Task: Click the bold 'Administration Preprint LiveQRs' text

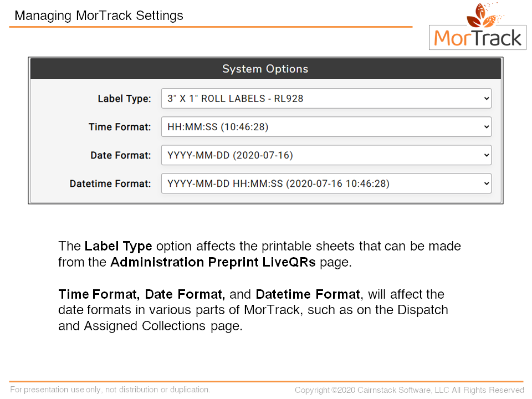Action: 213,262
